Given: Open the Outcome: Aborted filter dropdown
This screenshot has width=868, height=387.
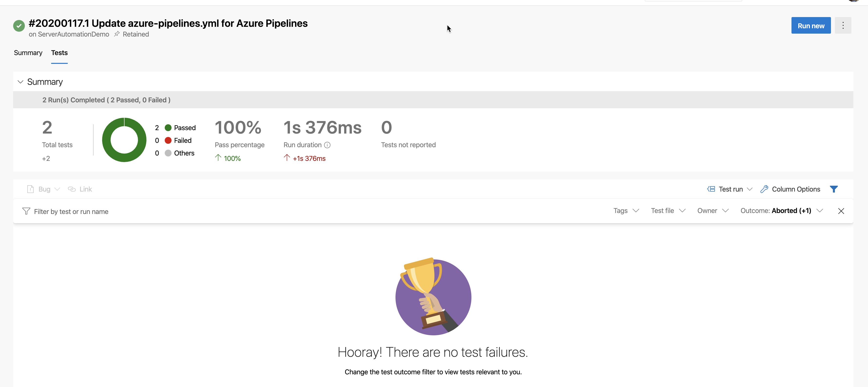Looking at the screenshot, I should 781,211.
